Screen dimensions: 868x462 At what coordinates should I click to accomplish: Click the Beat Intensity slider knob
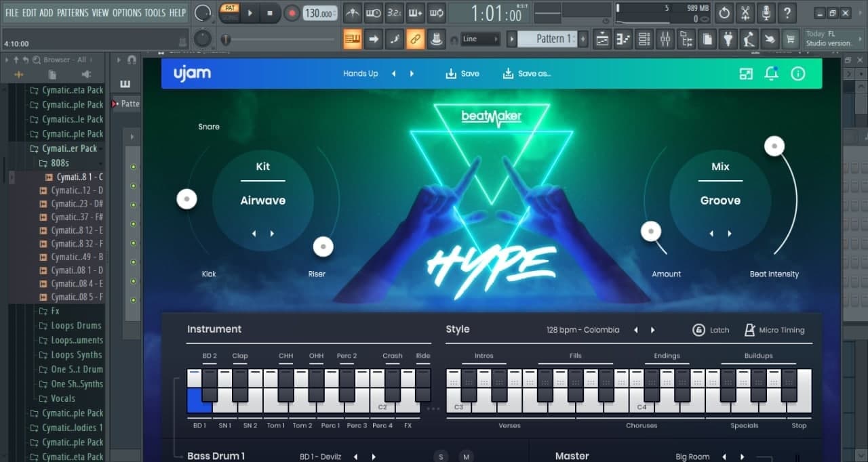tap(774, 146)
